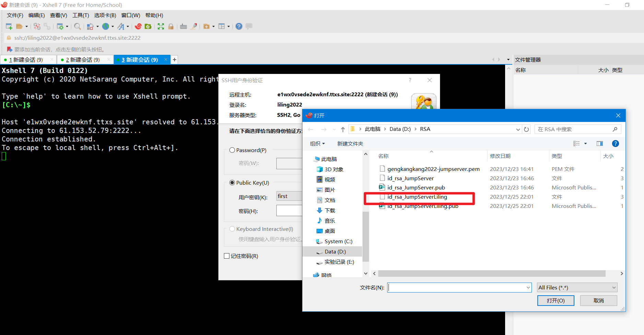
Task: Toggle full screen mode icon
Action: pyautogui.click(x=161, y=26)
